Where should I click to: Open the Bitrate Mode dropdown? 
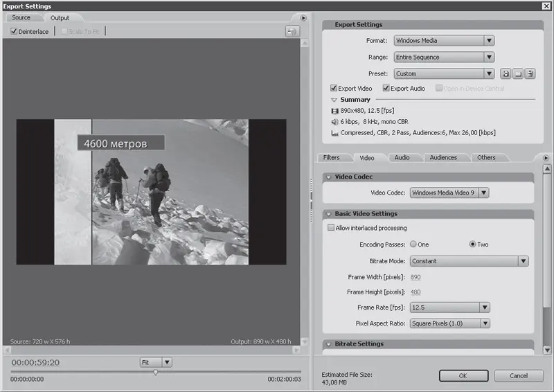[470, 261]
